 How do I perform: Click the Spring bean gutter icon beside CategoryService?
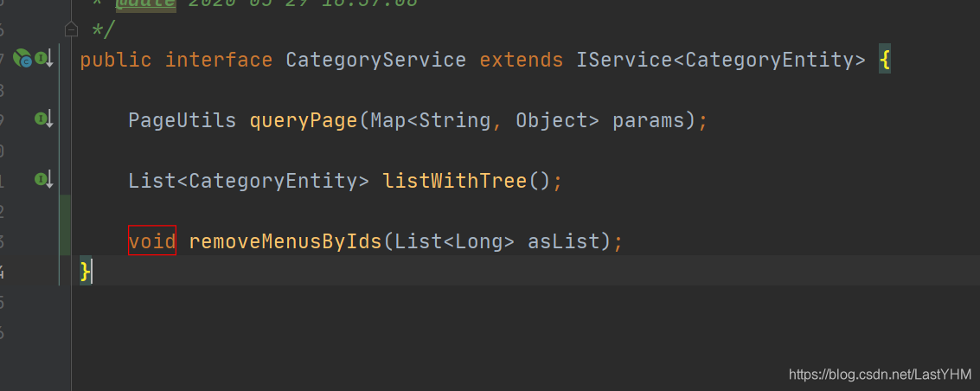[x=22, y=59]
